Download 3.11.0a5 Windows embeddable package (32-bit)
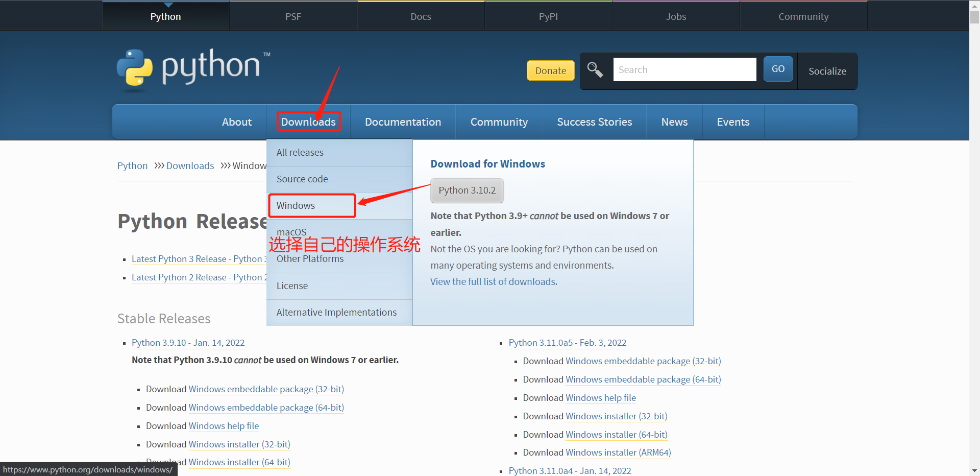 point(643,361)
